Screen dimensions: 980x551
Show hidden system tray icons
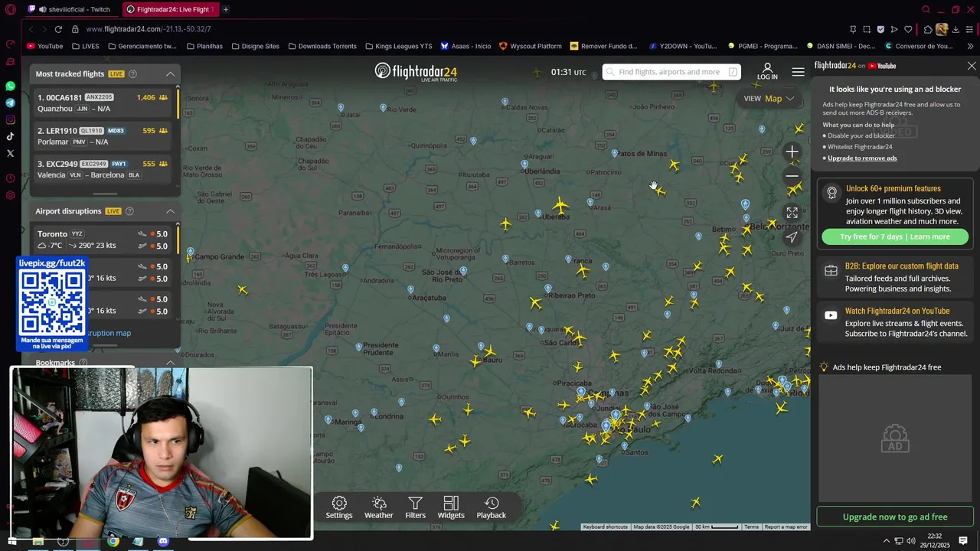887,541
